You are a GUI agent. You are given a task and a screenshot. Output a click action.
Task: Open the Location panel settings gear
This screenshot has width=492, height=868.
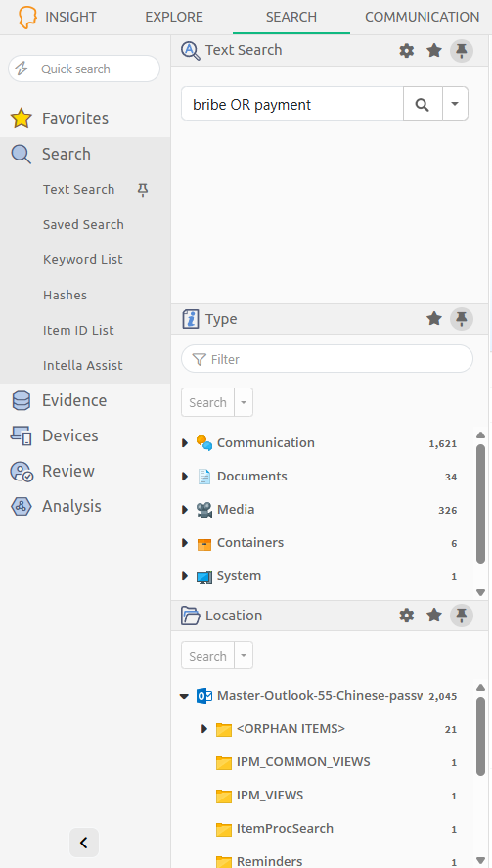(x=407, y=615)
